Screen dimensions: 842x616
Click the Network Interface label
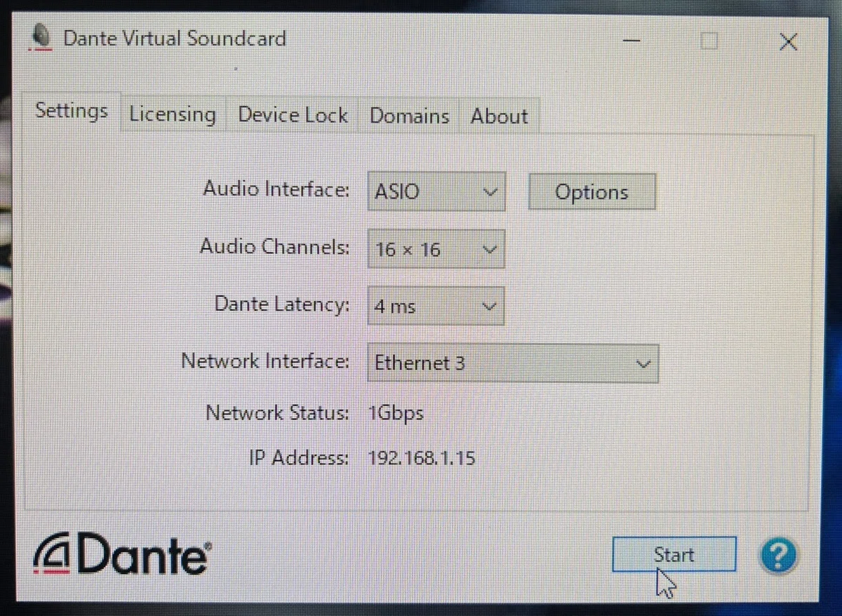(x=265, y=361)
